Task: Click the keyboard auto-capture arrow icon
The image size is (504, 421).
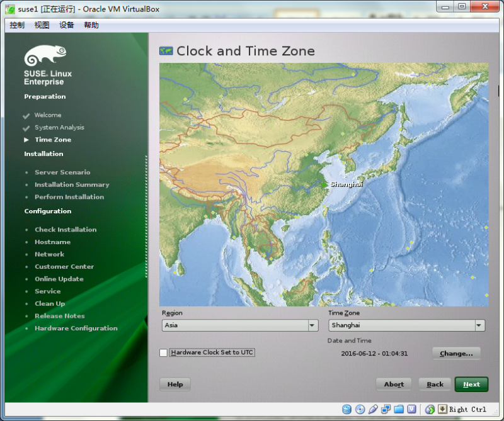Action: click(442, 409)
